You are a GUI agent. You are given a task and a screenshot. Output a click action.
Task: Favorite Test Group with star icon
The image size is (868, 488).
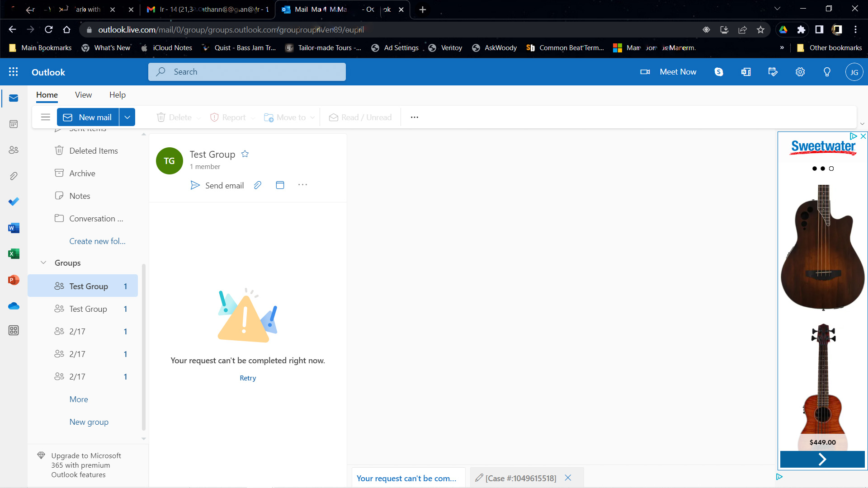[x=245, y=154]
